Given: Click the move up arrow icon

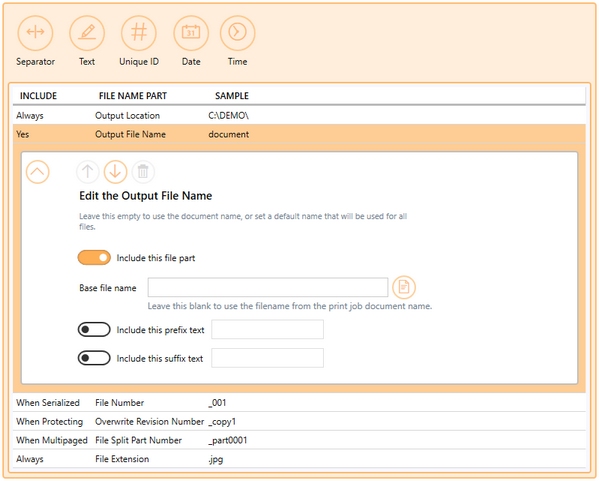Looking at the screenshot, I should [x=87, y=172].
